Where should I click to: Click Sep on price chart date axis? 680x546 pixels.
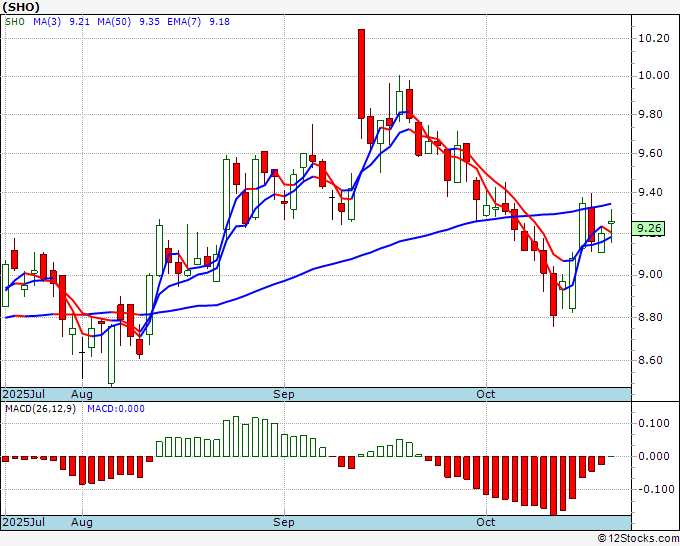click(x=284, y=394)
